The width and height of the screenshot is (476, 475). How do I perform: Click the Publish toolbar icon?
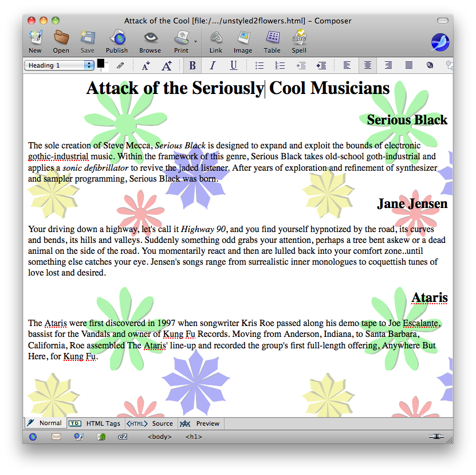click(117, 41)
